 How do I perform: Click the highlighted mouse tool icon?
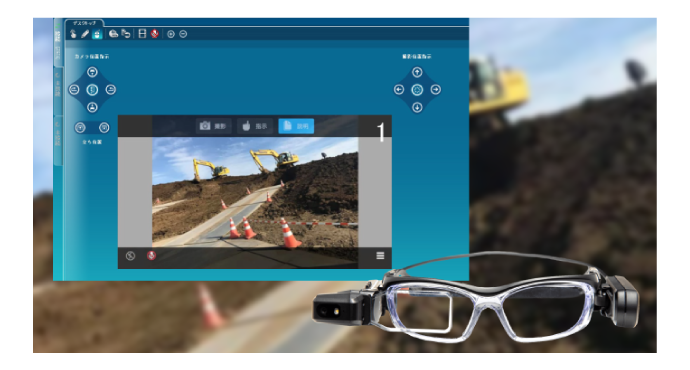tap(97, 34)
